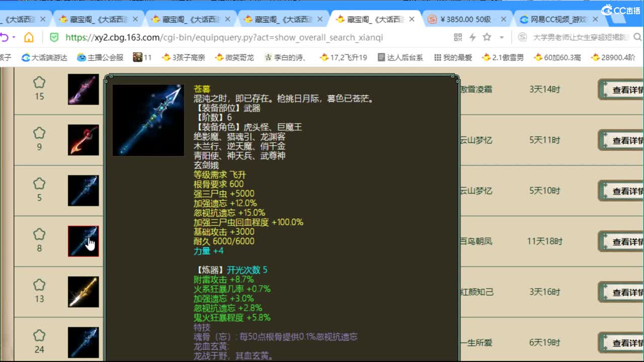The height and width of the screenshot is (362, 644).
Task: Click the QR code grid icon in address bar
Action: (458, 37)
